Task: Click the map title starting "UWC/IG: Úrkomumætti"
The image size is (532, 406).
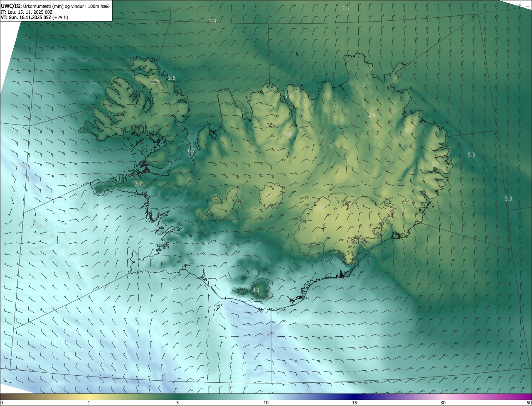Action: point(55,5)
